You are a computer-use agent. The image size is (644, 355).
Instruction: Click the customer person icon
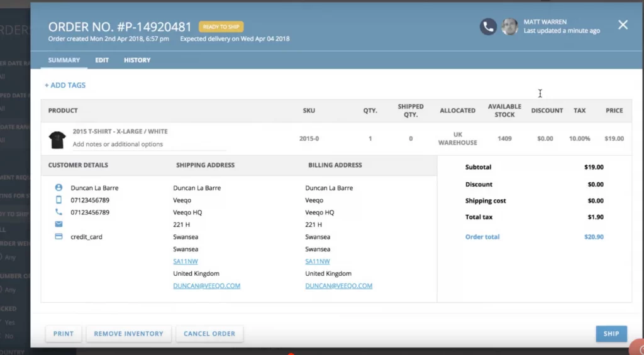[58, 188]
